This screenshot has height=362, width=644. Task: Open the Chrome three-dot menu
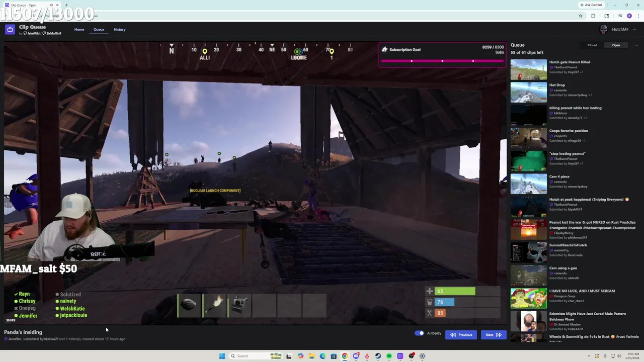638,16
